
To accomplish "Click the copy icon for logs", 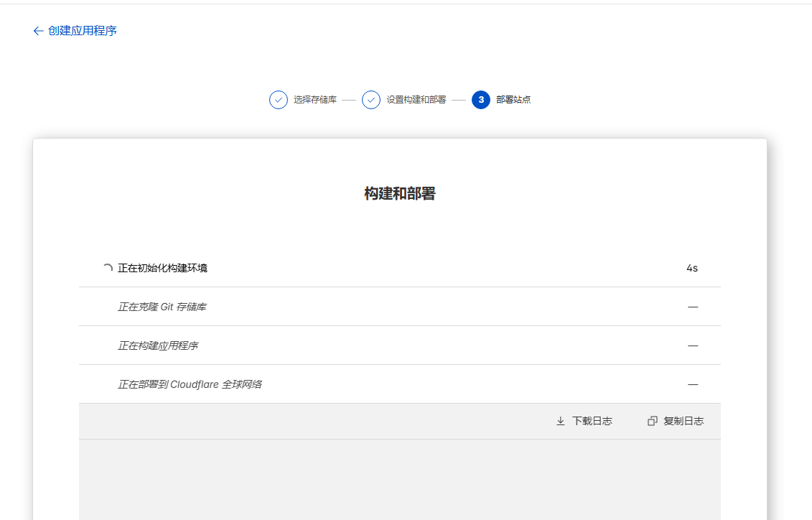I will [652, 421].
